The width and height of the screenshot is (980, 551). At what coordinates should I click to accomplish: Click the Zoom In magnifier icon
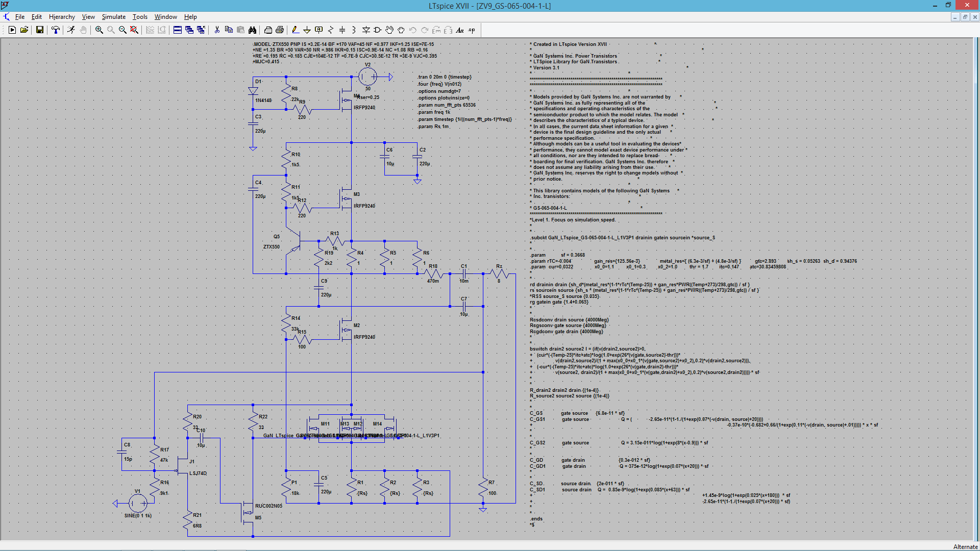click(x=99, y=30)
